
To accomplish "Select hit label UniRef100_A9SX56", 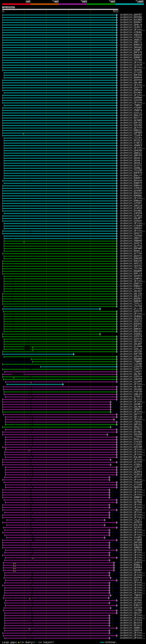I will (131, 352).
